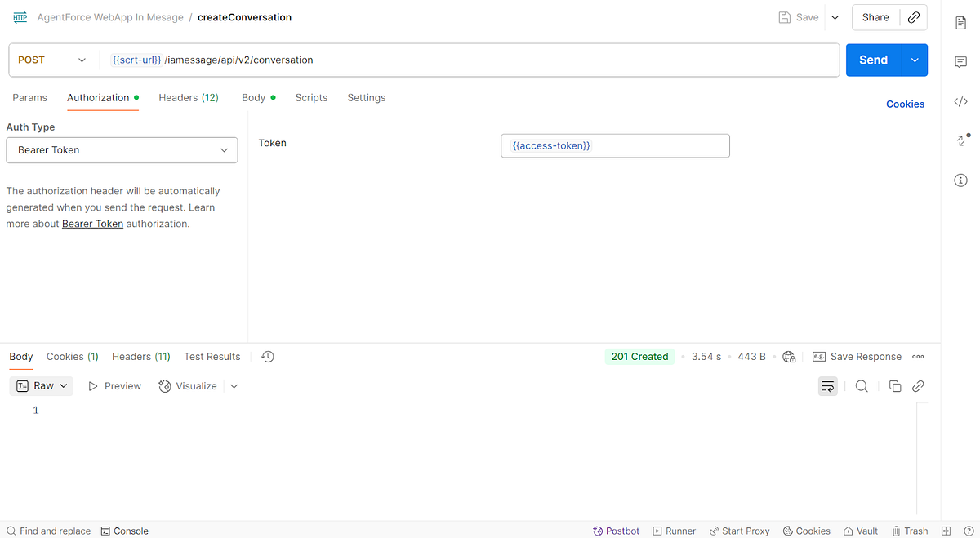Viewport: 980px width, 538px height.
Task: Click the Send button
Action: point(873,60)
